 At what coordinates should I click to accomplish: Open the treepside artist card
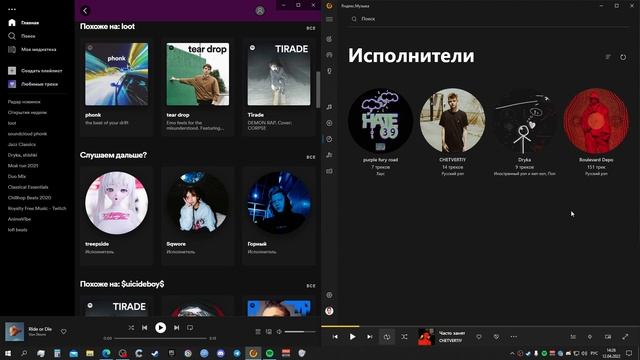(x=116, y=216)
